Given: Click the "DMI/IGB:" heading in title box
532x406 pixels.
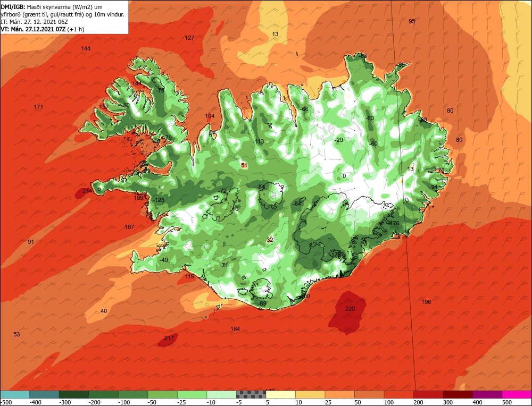Looking at the screenshot, I should click(13, 6).
